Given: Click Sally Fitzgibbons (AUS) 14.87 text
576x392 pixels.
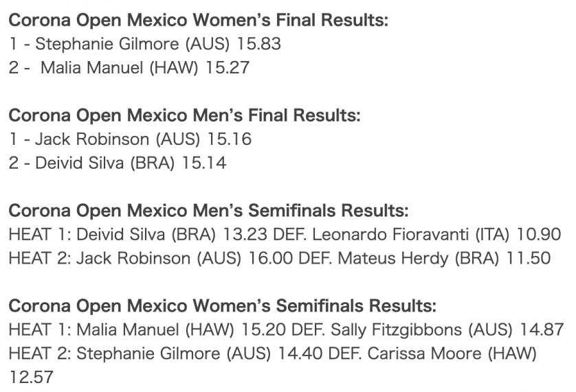Looking at the screenshot, I should pos(447,330).
